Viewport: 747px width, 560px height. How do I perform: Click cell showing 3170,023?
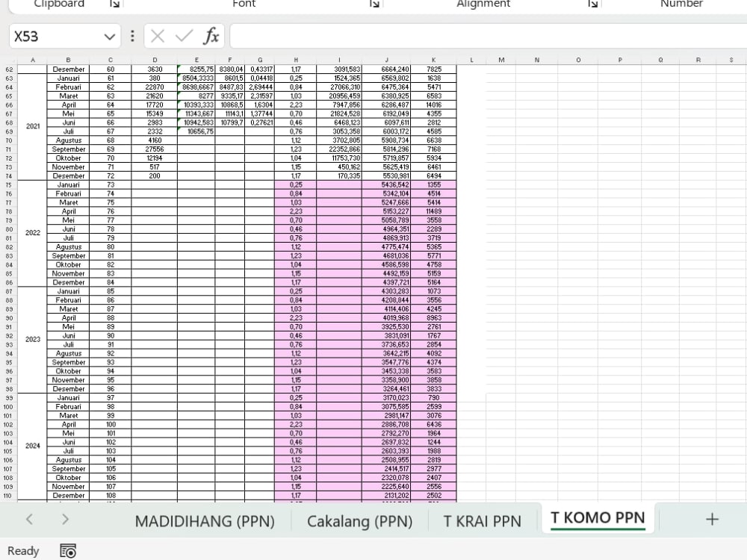pyautogui.click(x=386, y=398)
